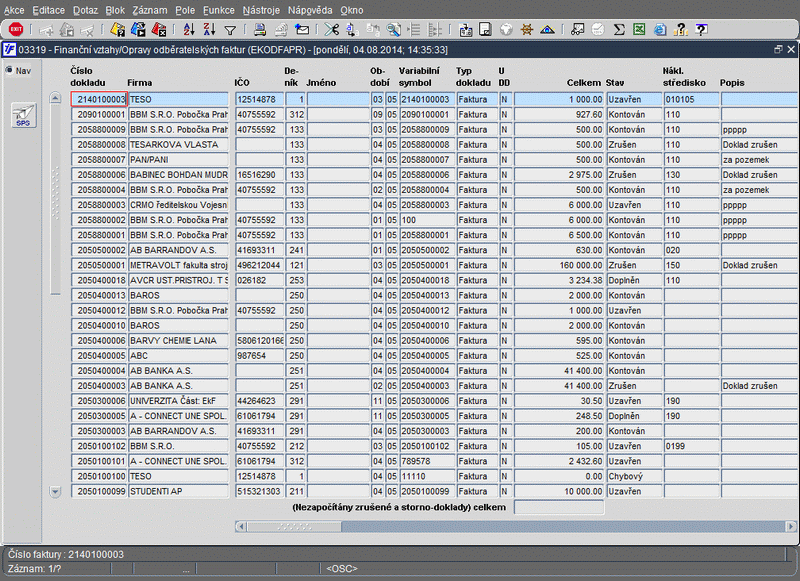Click the horizontal scrollbar left arrow
Screen dimensions: 800x581
pos(241,526)
